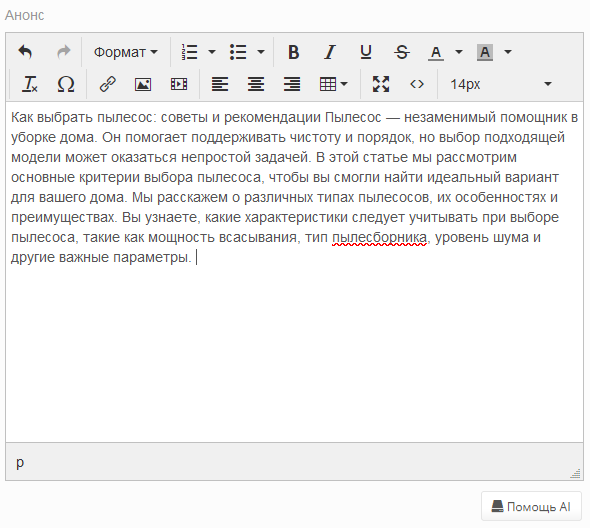590x528 pixels.
Task: Toggle underline formatting
Action: [366, 52]
